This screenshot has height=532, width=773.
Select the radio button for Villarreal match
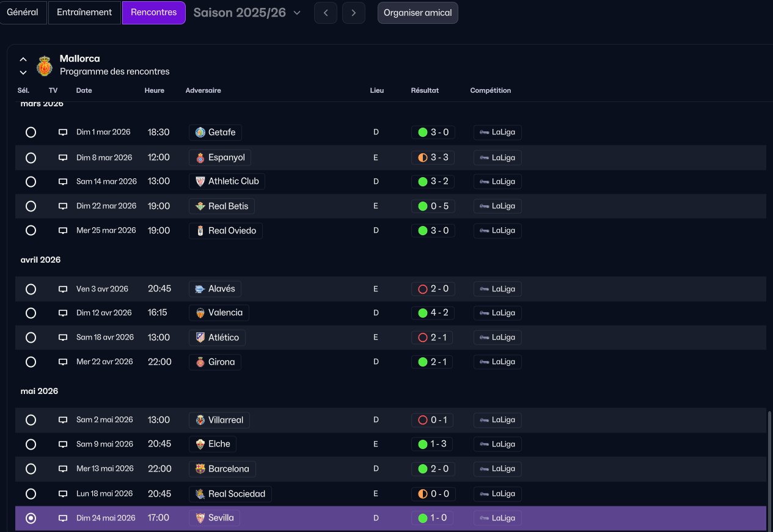point(31,420)
